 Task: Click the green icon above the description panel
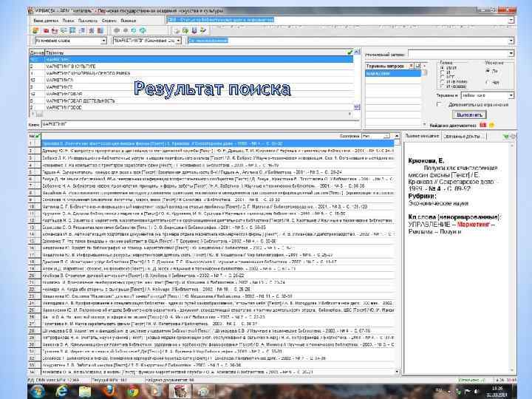(x=506, y=136)
